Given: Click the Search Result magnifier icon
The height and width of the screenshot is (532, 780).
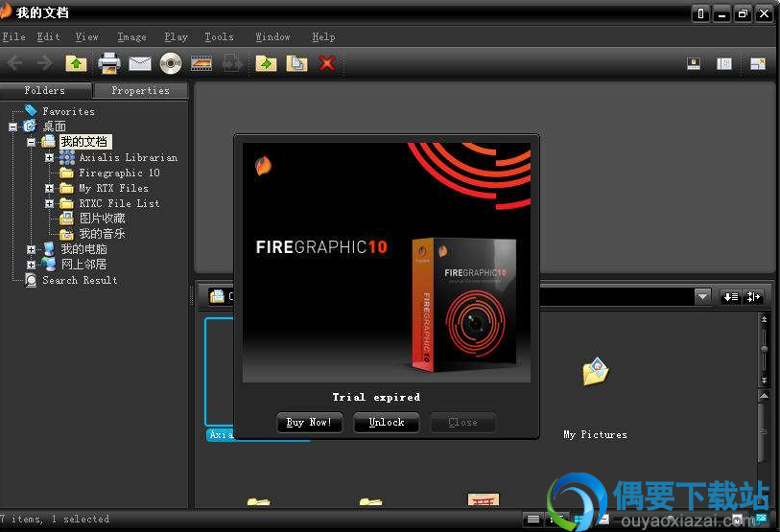Looking at the screenshot, I should tap(31, 280).
